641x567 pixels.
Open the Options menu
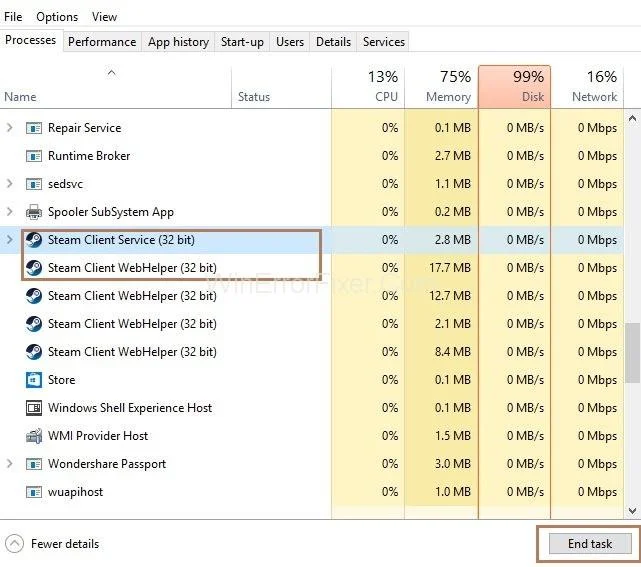tap(57, 17)
